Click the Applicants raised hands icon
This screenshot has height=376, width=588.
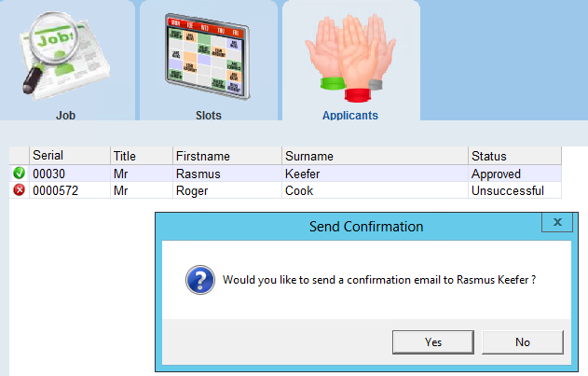(x=350, y=58)
